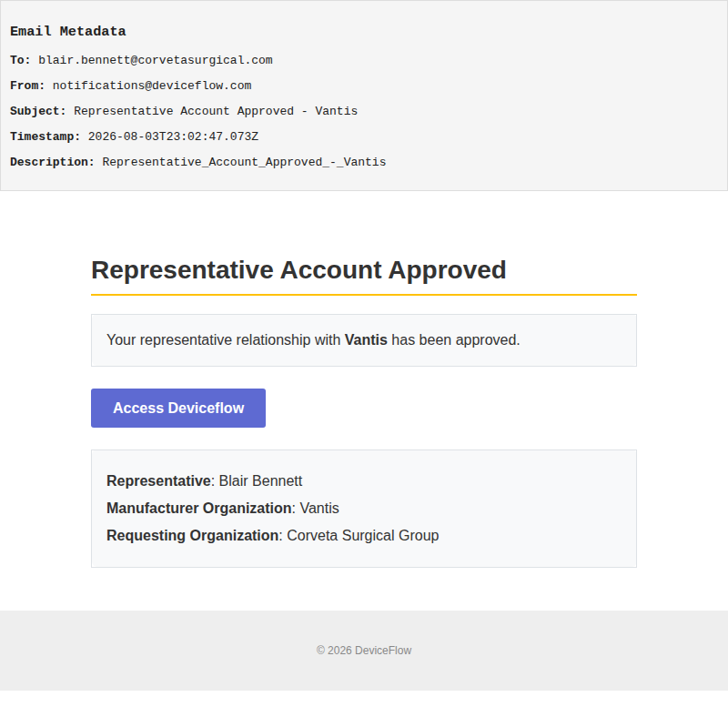Image resolution: width=728 pixels, height=707 pixels.
Task: Click the Requesting Organization Corveta Surgical Group
Action: point(362,536)
